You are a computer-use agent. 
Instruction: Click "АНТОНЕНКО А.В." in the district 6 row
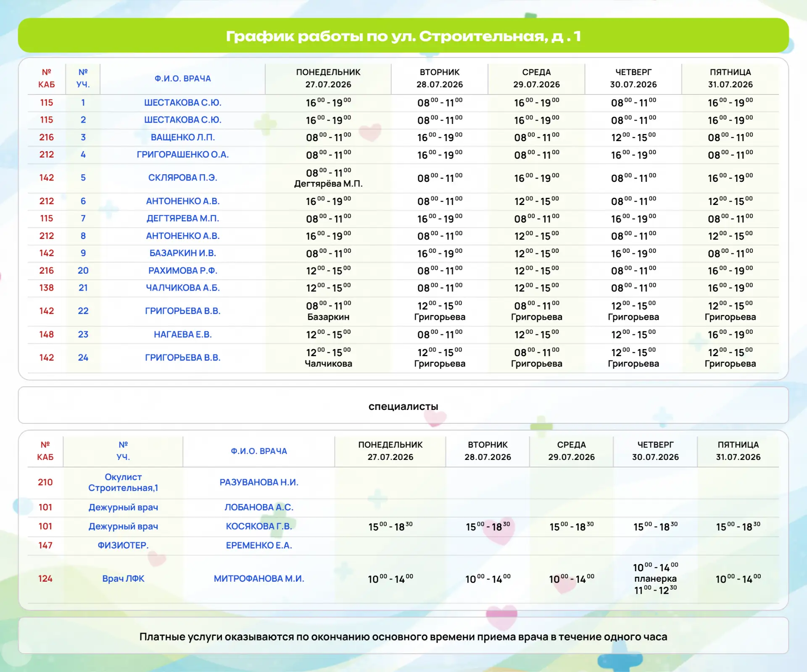[183, 201]
